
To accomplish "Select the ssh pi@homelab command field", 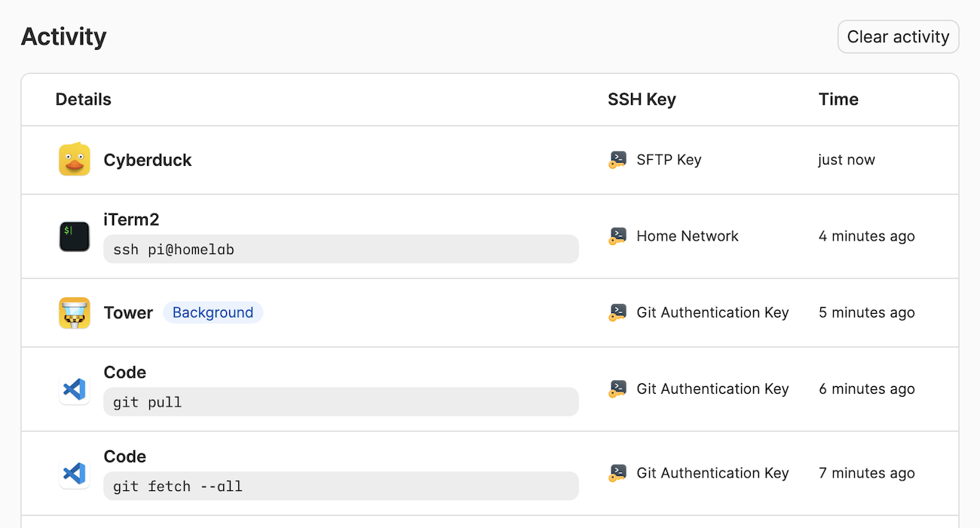I will point(341,249).
